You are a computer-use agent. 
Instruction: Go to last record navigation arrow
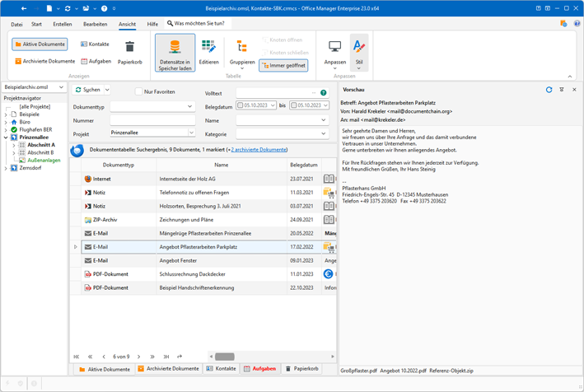(166, 357)
